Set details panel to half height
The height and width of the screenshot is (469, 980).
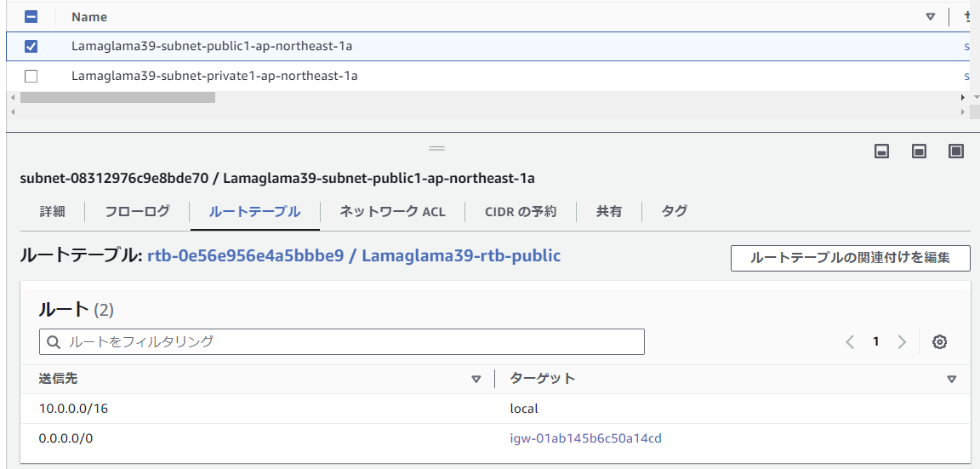(x=919, y=152)
